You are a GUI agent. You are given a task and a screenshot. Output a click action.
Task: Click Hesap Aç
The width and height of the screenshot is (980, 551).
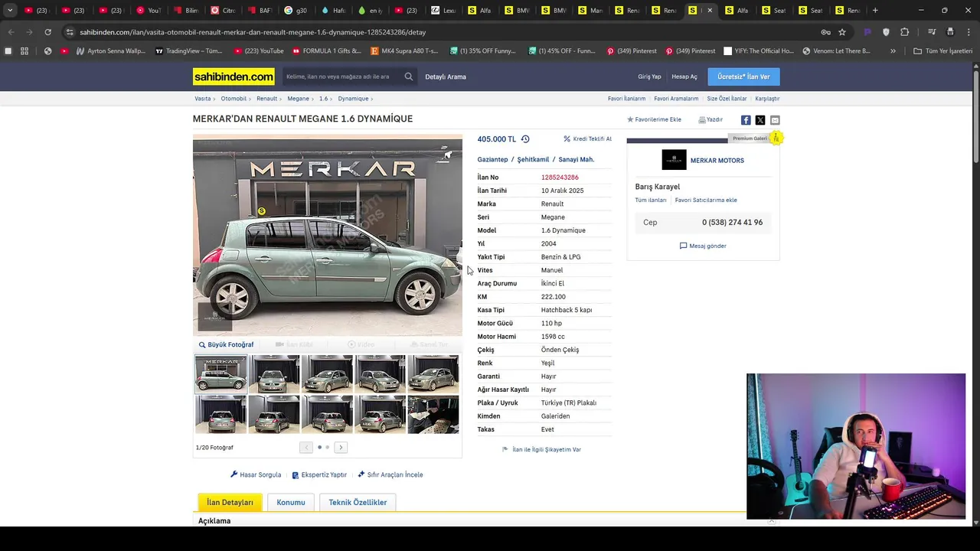(684, 77)
